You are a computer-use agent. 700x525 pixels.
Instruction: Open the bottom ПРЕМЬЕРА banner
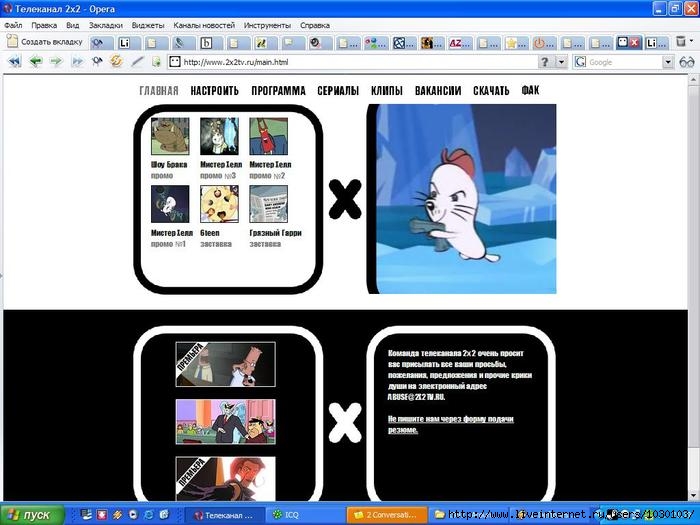[x=225, y=479]
